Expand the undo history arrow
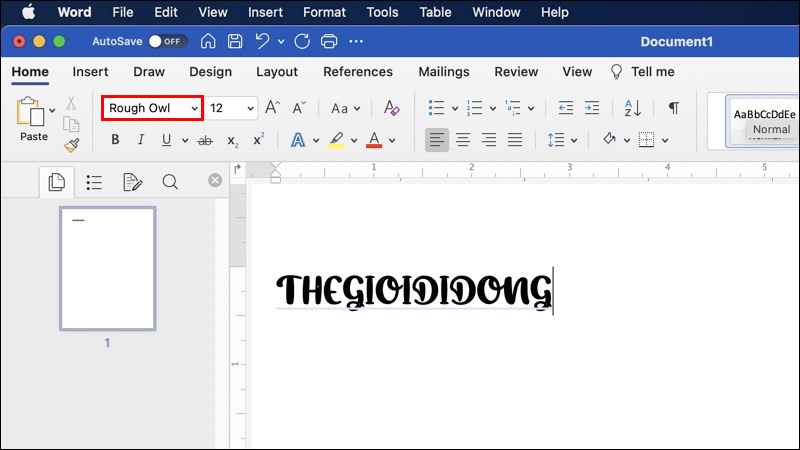 pos(281,42)
